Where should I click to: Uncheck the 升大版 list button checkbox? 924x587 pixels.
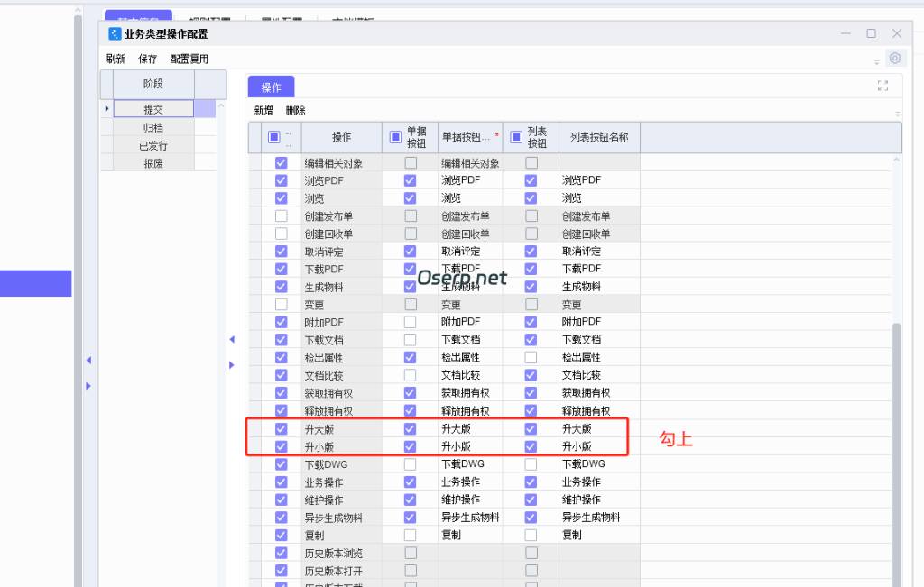point(531,428)
